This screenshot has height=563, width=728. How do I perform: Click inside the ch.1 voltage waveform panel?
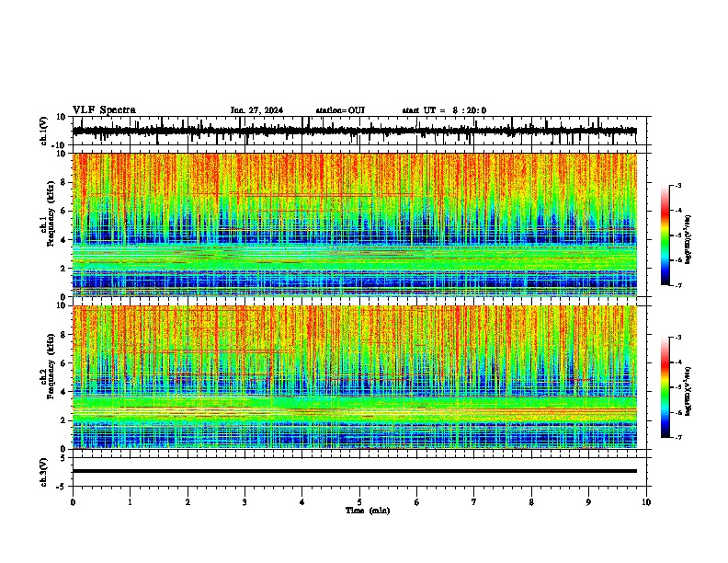361,131
